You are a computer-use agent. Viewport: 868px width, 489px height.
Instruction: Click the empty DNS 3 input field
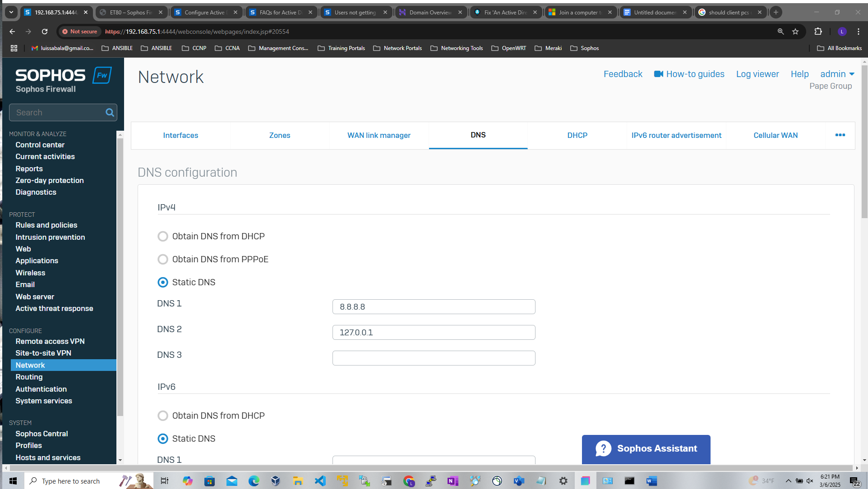tap(434, 358)
